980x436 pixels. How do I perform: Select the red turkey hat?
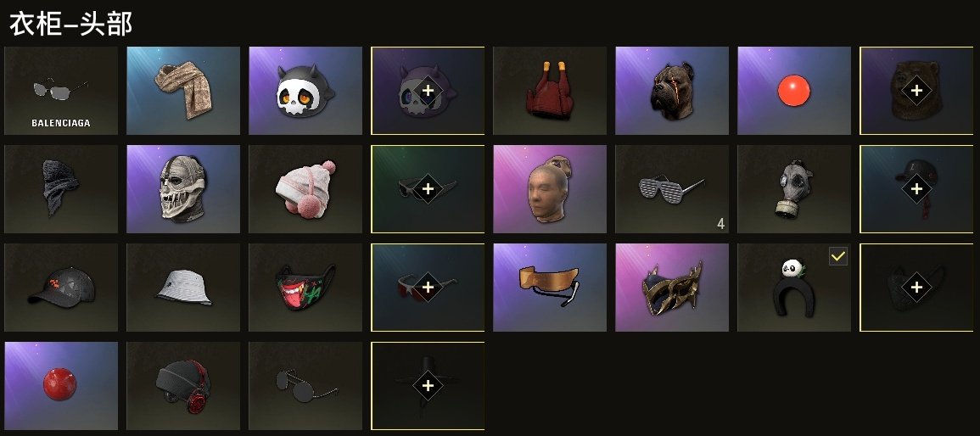(x=550, y=91)
